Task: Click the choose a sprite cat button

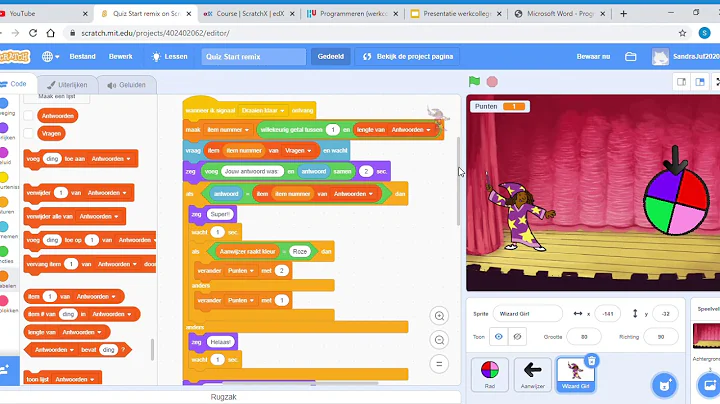Action: pyautogui.click(x=664, y=385)
